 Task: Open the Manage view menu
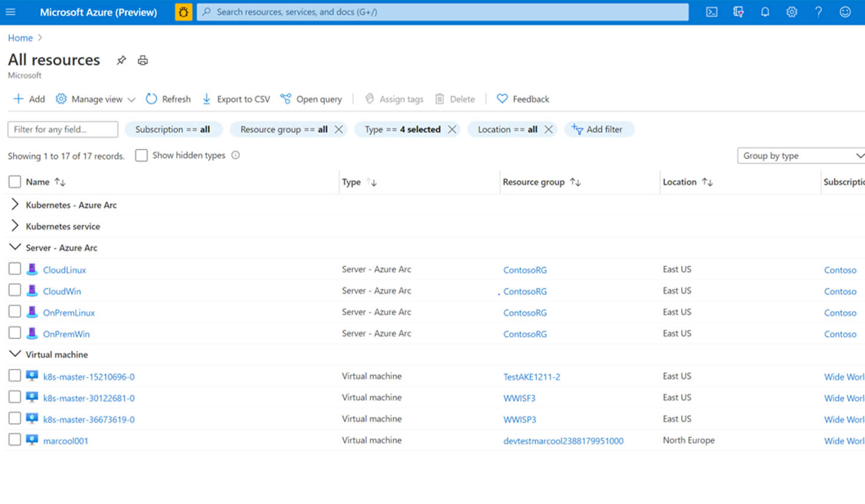click(x=96, y=99)
